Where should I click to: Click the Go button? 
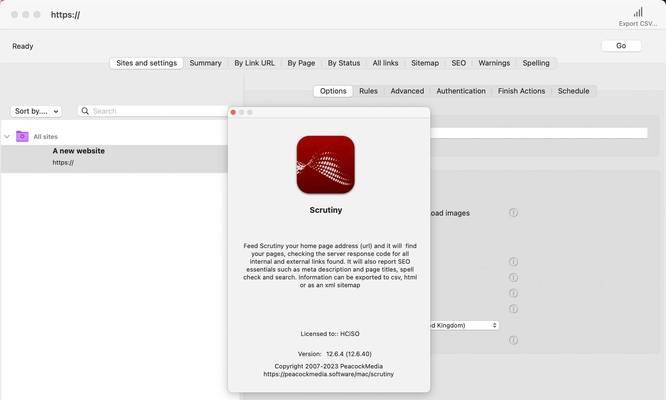coord(621,45)
